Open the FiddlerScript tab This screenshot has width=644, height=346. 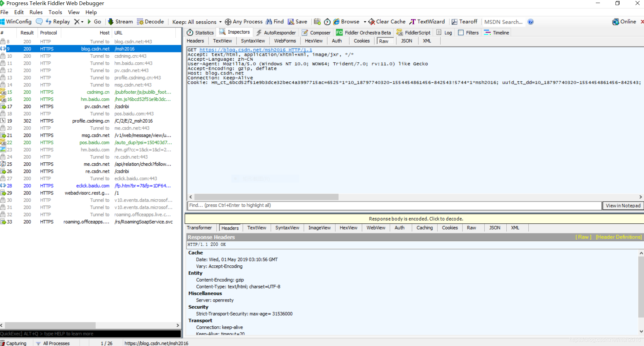[413, 33]
